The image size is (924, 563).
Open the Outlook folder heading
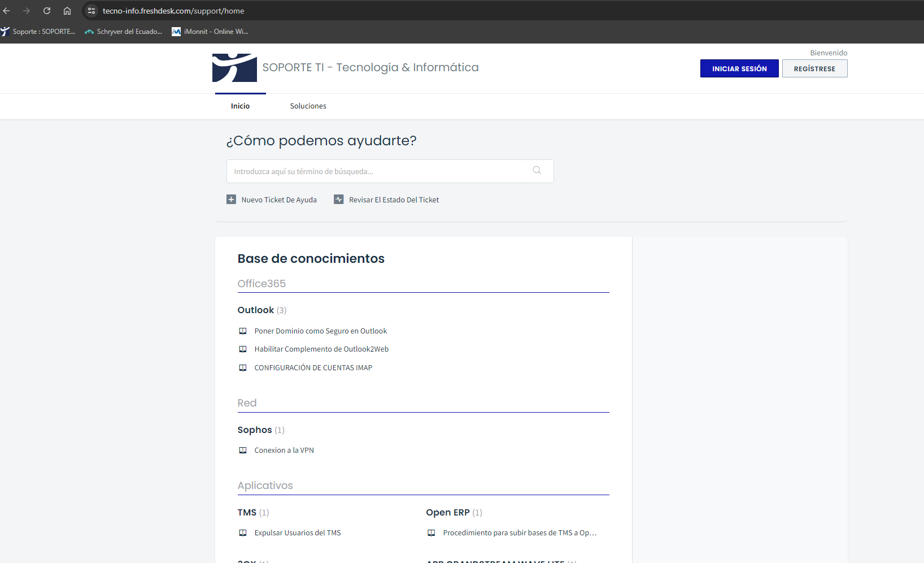(x=256, y=310)
